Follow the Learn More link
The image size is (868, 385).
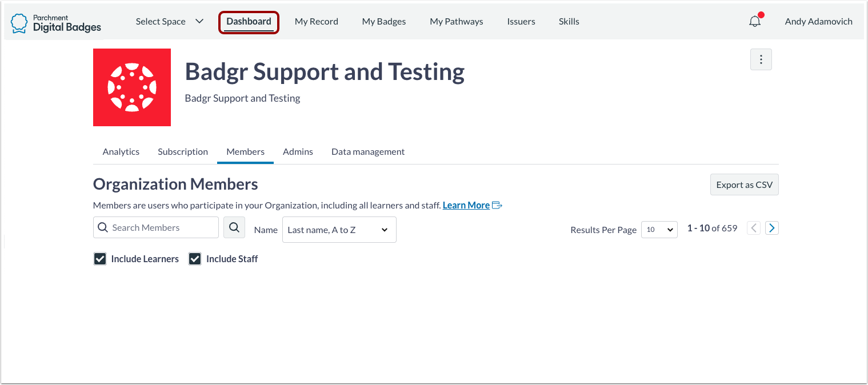466,205
